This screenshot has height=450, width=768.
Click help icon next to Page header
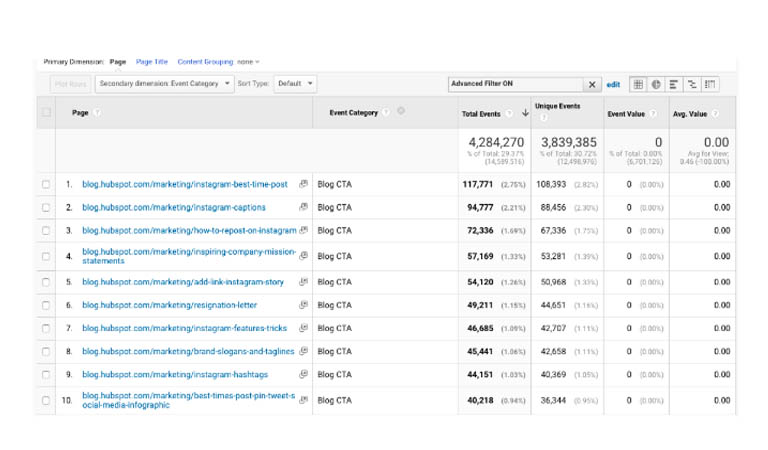pyautogui.click(x=97, y=113)
